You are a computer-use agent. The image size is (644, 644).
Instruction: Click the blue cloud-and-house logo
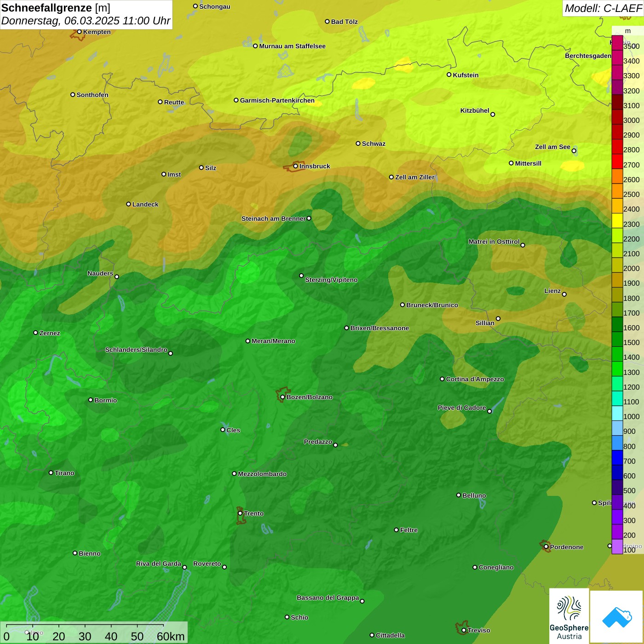(x=616, y=617)
